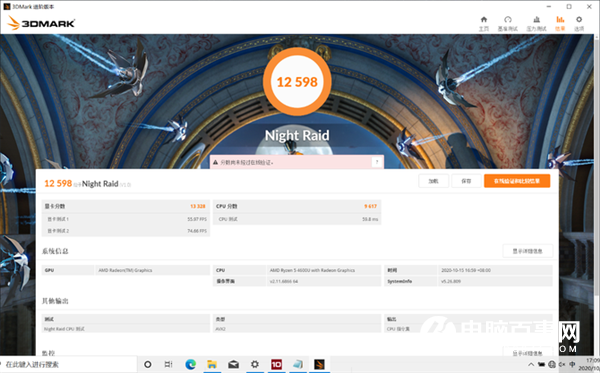The width and height of the screenshot is (600, 373).
Task: Click the 12 598 Night Raid result heading
Action: point(88,184)
